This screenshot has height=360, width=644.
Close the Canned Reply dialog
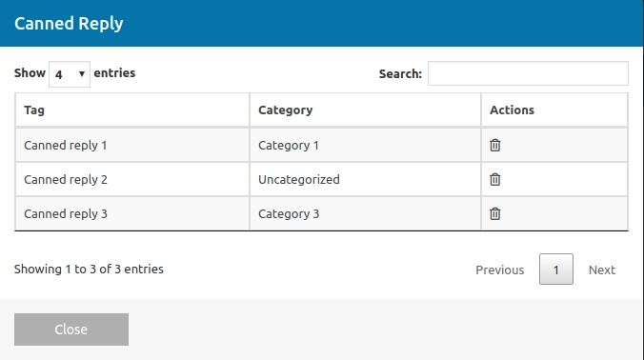pyautogui.click(x=71, y=330)
